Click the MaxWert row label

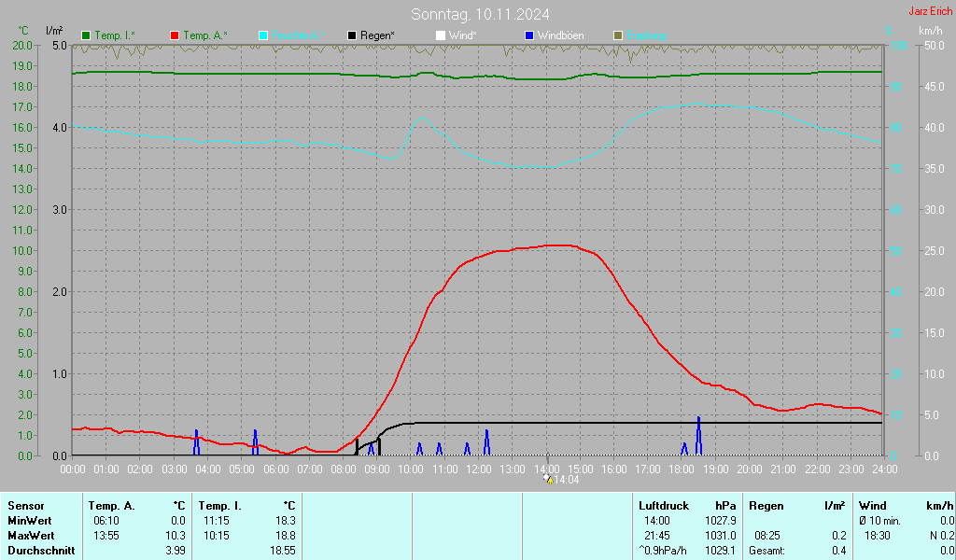pos(30,536)
